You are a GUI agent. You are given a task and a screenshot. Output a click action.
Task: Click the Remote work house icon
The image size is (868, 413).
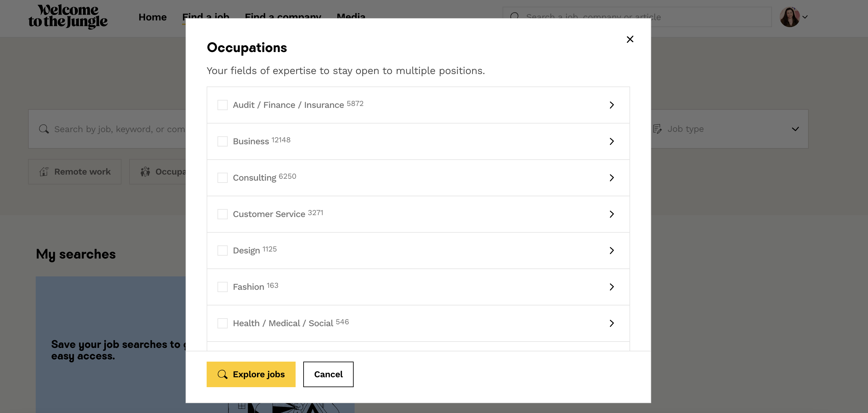point(44,172)
